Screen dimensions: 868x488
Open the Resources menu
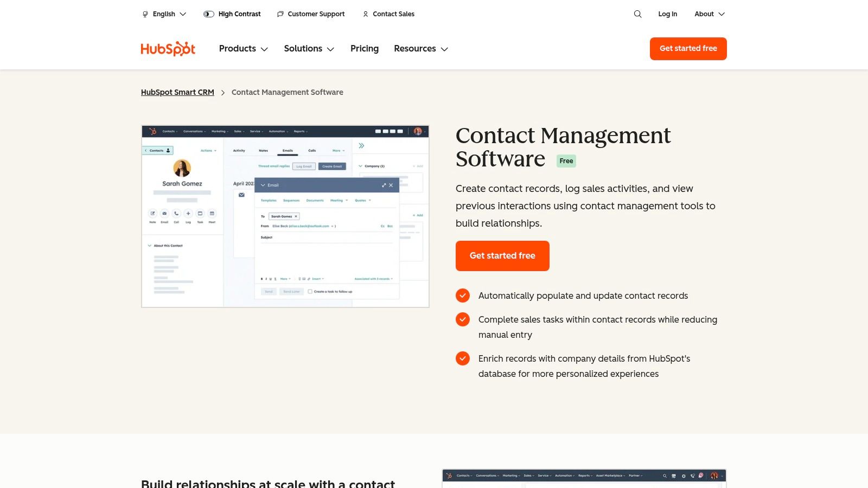[x=420, y=49]
